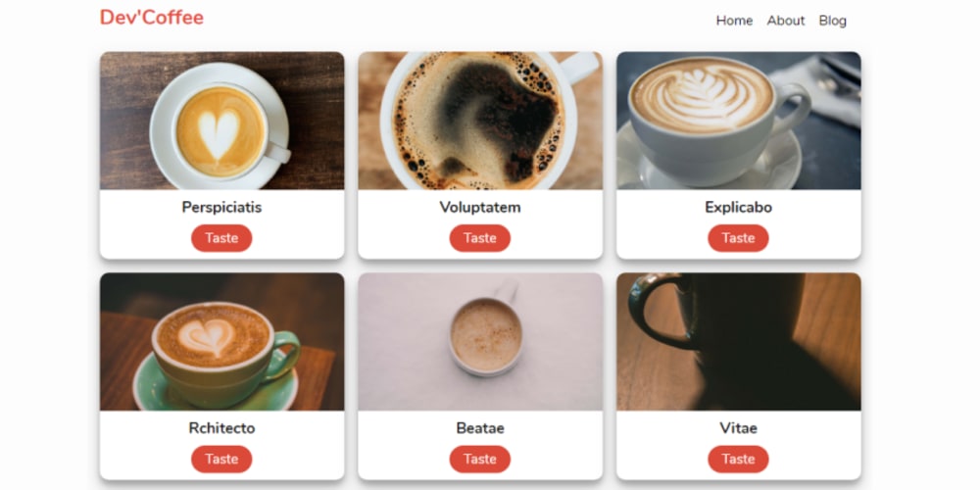Select the Beatae small cup image
The image size is (980, 490).
(480, 342)
